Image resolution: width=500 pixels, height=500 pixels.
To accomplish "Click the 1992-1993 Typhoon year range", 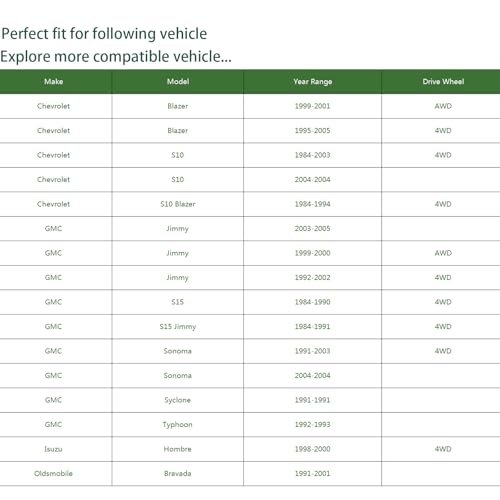I will (312, 425).
